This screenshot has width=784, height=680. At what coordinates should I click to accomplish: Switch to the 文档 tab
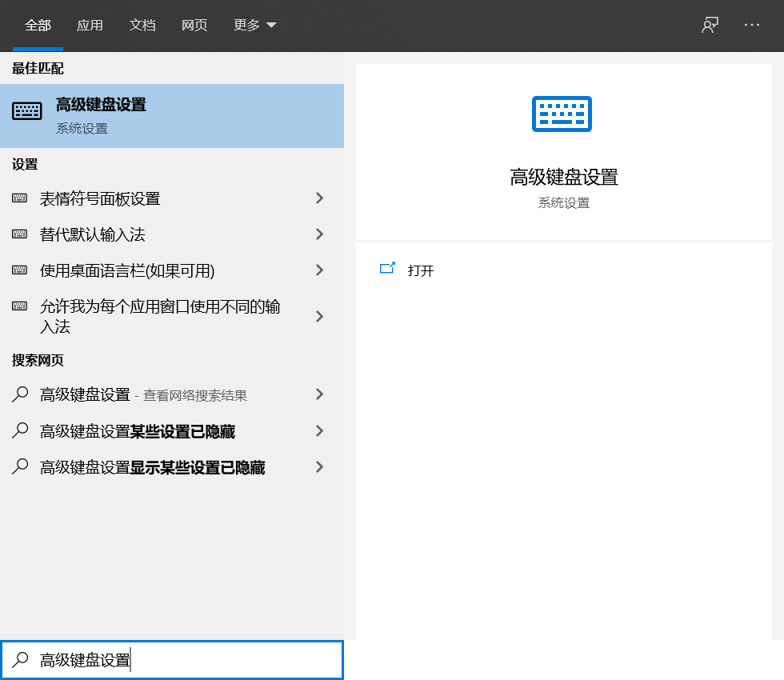[x=142, y=25]
